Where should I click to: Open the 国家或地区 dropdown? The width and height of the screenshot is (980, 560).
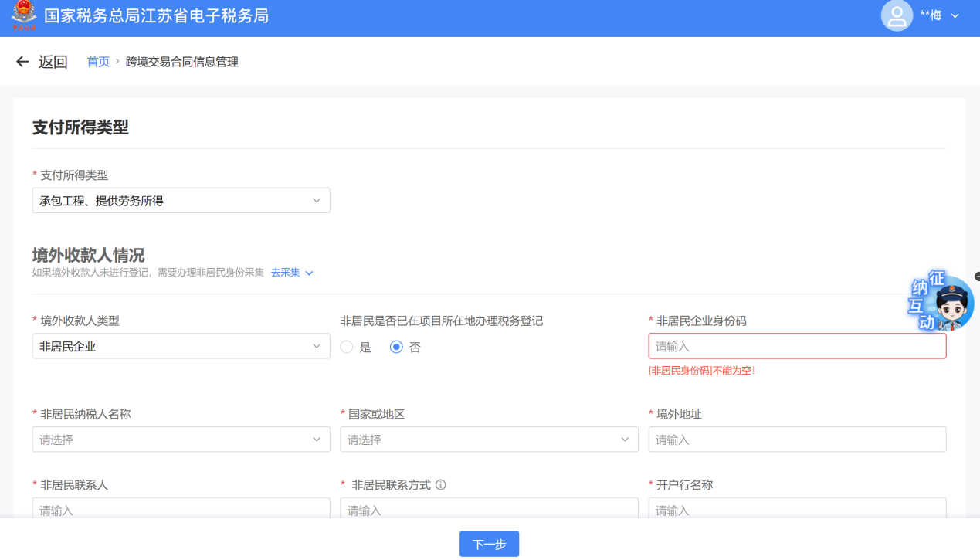click(x=489, y=440)
